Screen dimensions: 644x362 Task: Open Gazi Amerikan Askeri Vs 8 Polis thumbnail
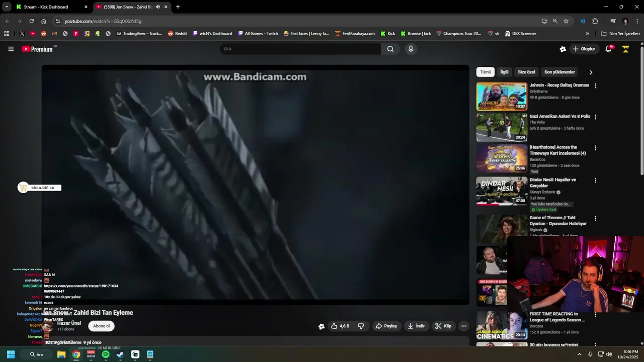click(x=502, y=128)
